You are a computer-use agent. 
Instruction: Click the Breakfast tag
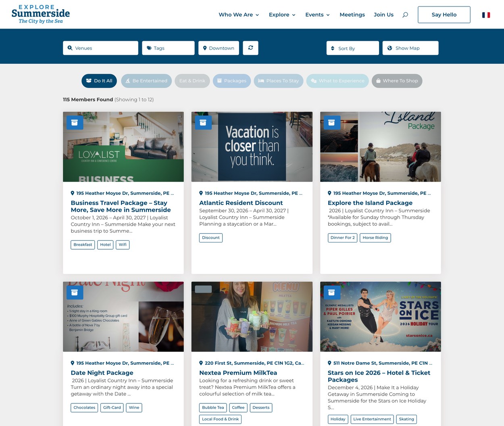83,244
